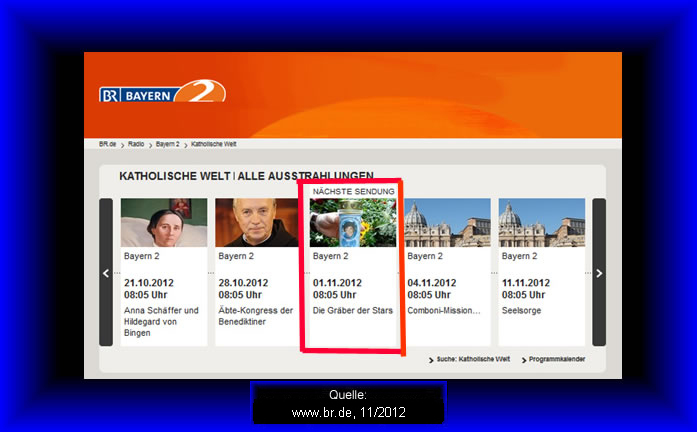This screenshot has height=432, width=697.
Task: Open the Anna Schäffer broadcast thumbnail
Action: pyautogui.click(x=164, y=222)
